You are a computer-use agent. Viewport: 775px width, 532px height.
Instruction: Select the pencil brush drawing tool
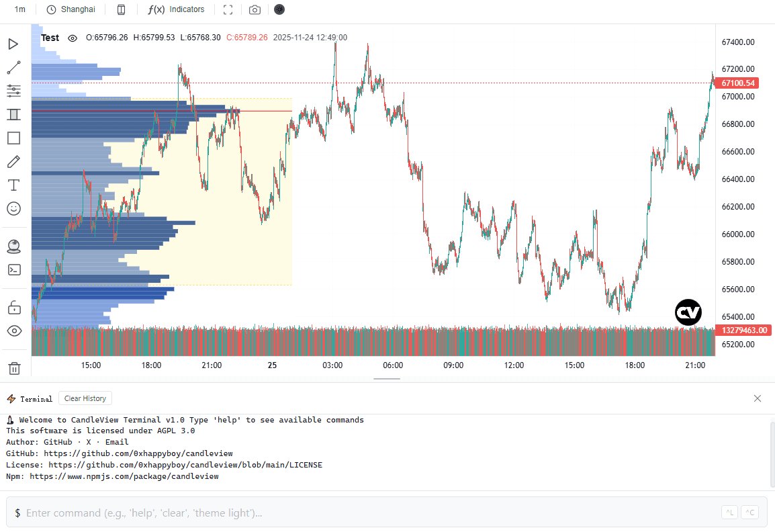13,162
